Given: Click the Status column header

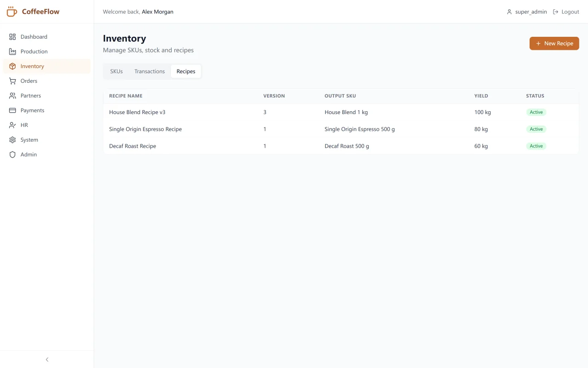Looking at the screenshot, I should click(535, 96).
